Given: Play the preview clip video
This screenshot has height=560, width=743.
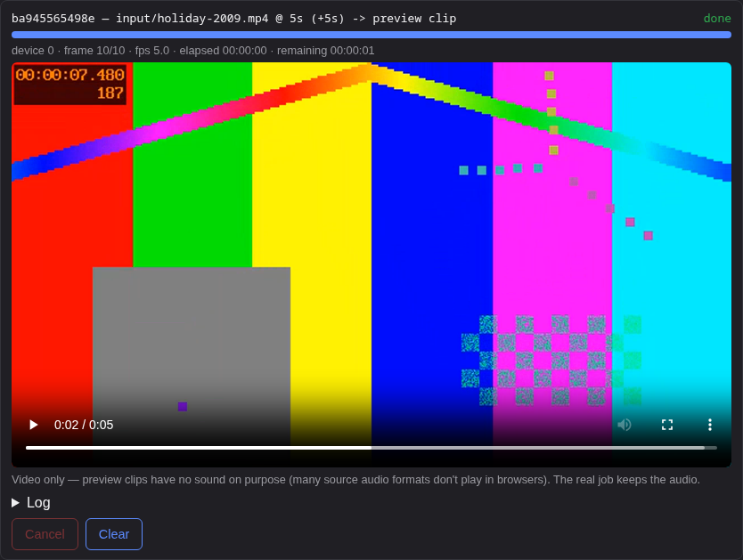Looking at the screenshot, I should tap(33, 425).
